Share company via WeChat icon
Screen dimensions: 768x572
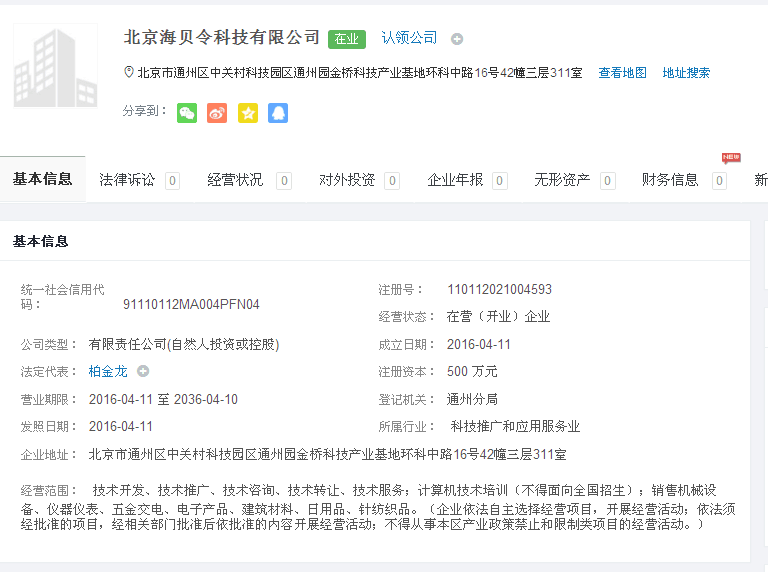click(187, 113)
